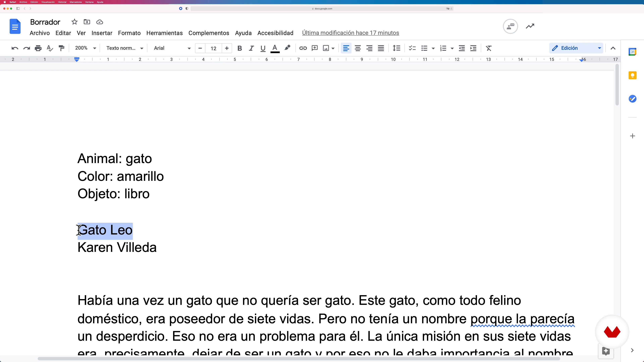Viewport: 644px width, 362px height.
Task: Insert a link with chain icon
Action: (x=303, y=48)
